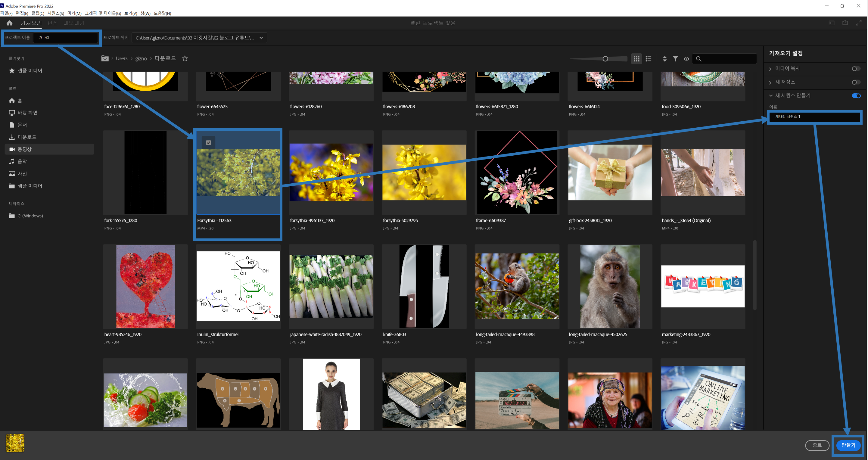Expand 새 저장소 section
868x460 pixels.
[x=770, y=82]
